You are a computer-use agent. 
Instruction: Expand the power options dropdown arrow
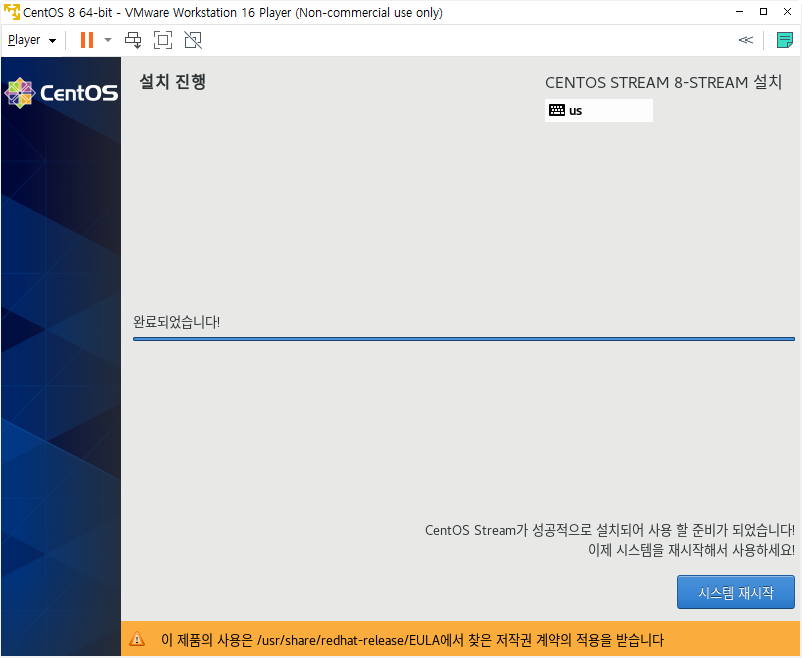tap(108, 40)
